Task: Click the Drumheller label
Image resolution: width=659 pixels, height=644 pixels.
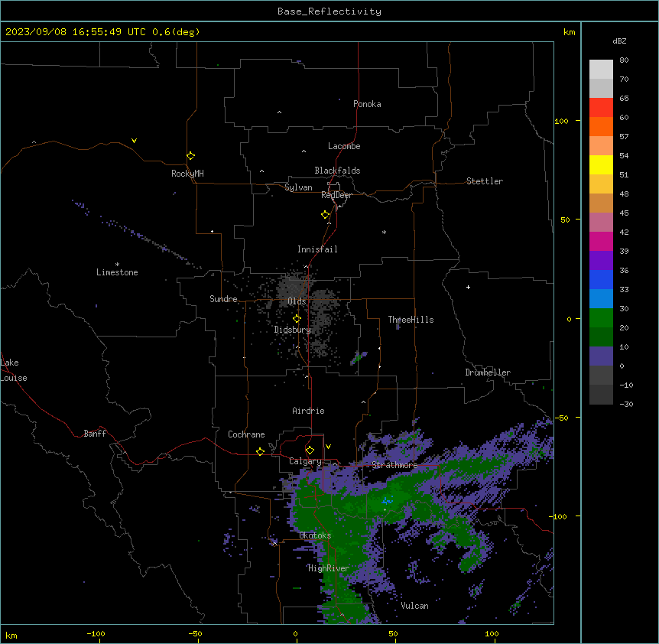Action: coord(488,372)
